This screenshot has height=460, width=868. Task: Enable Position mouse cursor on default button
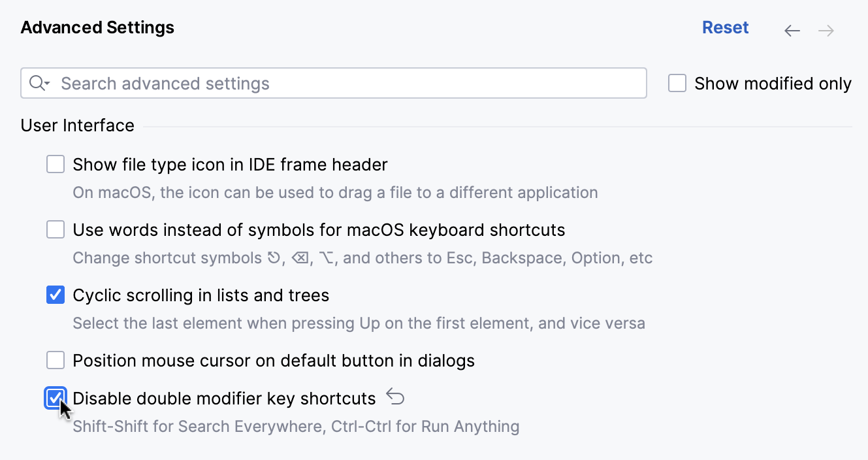coord(56,360)
